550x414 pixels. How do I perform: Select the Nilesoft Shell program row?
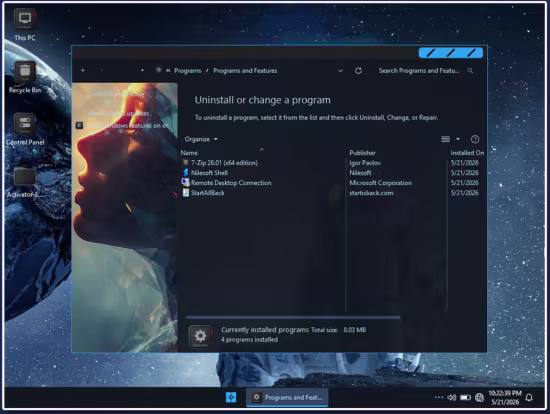click(x=209, y=173)
